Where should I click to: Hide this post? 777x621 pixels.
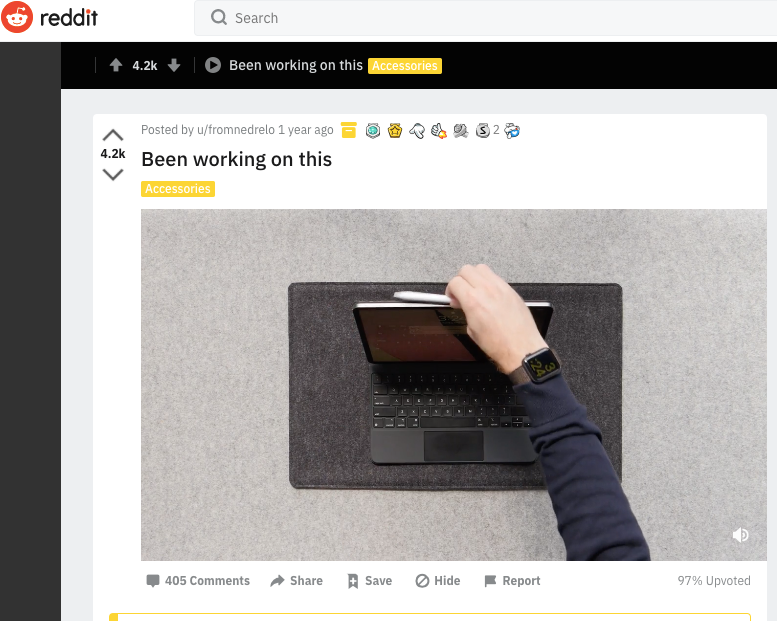point(438,580)
